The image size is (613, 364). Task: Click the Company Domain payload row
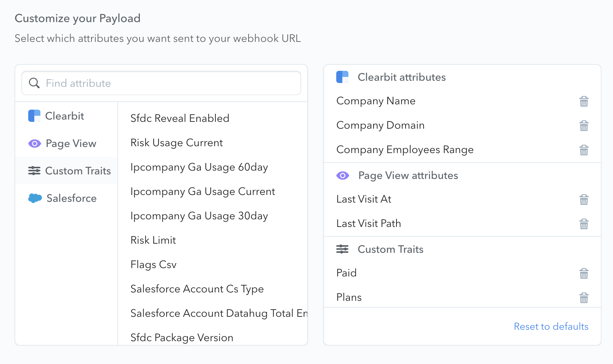pos(462,125)
